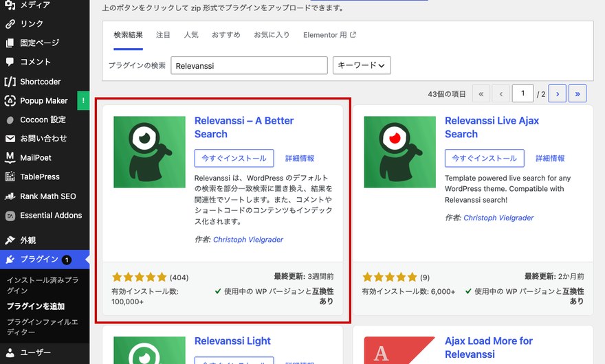Click the Relevanssi A Better Search plugin thumbnail

(x=149, y=152)
